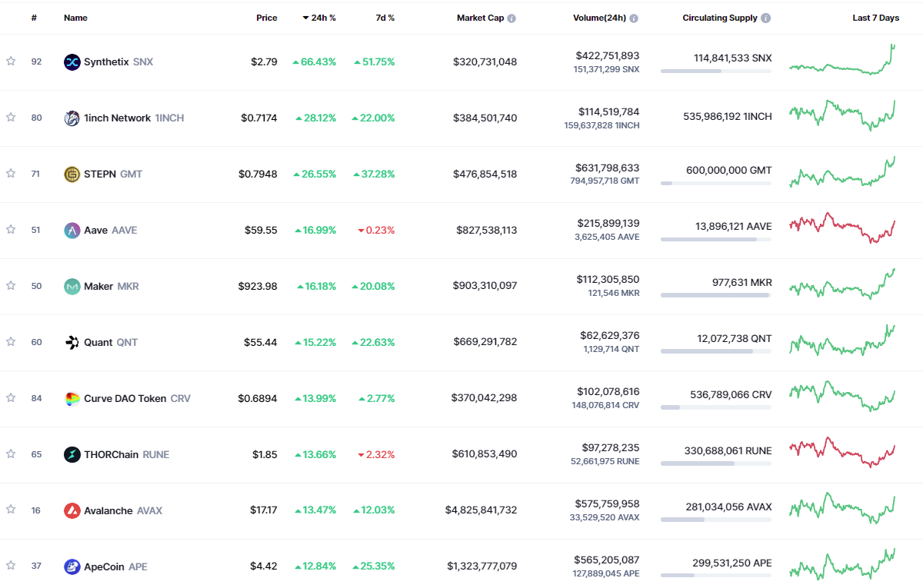Click the Avalanche AVAX logo icon
The width and height of the screenshot is (923, 588).
[72, 510]
